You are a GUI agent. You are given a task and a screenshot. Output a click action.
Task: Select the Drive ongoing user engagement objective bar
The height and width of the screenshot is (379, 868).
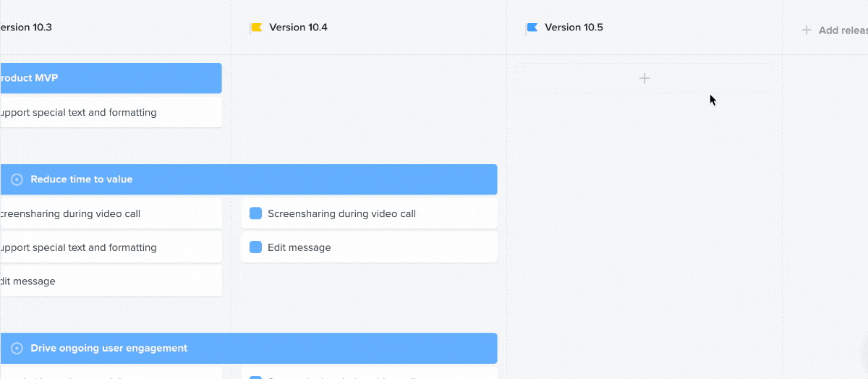click(249, 349)
